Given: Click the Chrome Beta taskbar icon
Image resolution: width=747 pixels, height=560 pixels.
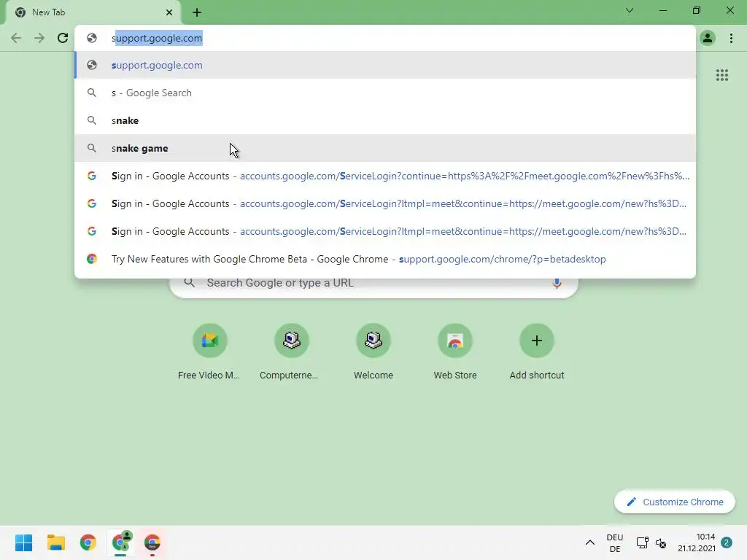Looking at the screenshot, I should (152, 542).
